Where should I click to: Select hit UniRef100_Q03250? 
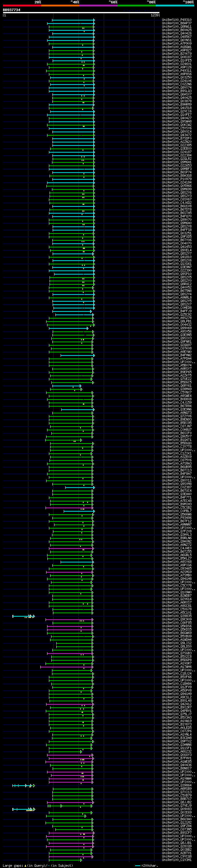tap(177, 78)
